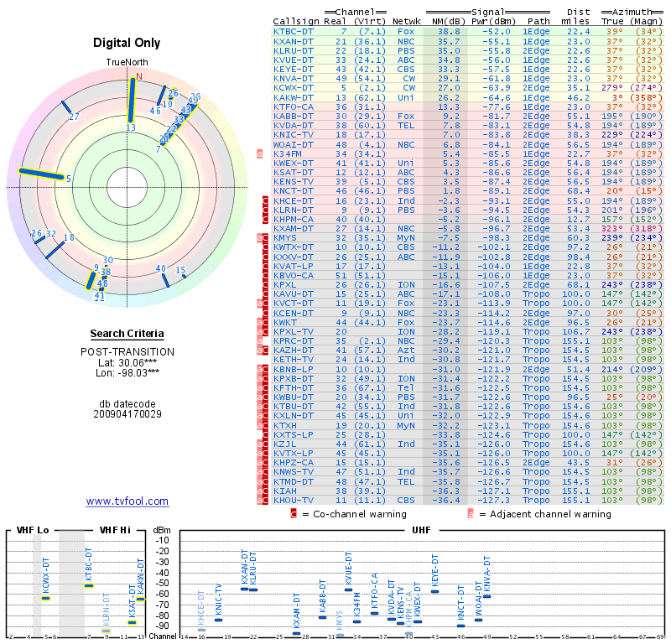Click the co-channel warning icon beside KHCE-DT
This screenshot has height=644, width=671.
pyautogui.click(x=265, y=200)
